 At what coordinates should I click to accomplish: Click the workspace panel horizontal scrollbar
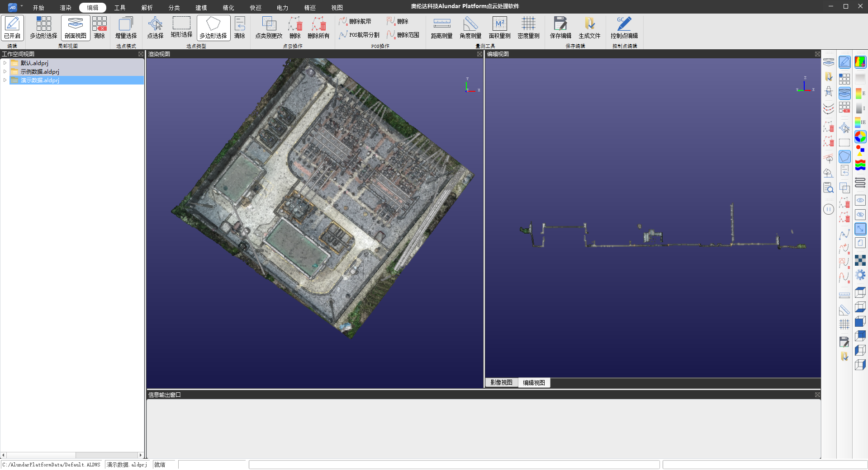pos(72,455)
